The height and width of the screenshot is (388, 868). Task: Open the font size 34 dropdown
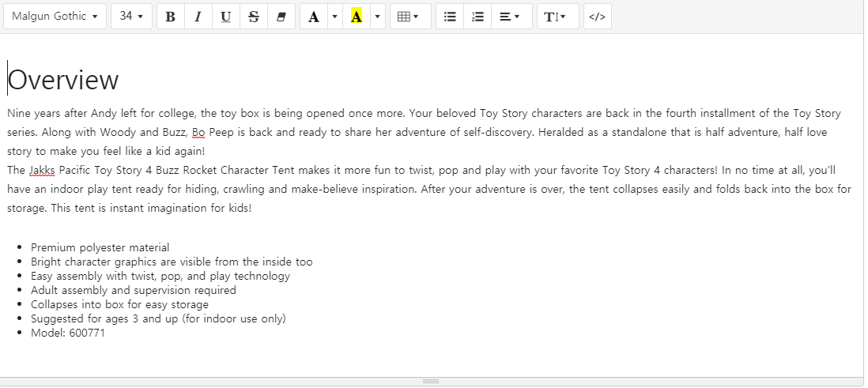[x=132, y=16]
